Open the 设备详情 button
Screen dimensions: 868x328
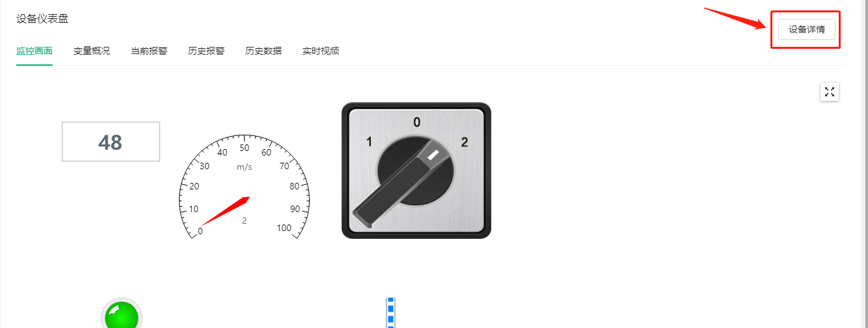pos(807,29)
